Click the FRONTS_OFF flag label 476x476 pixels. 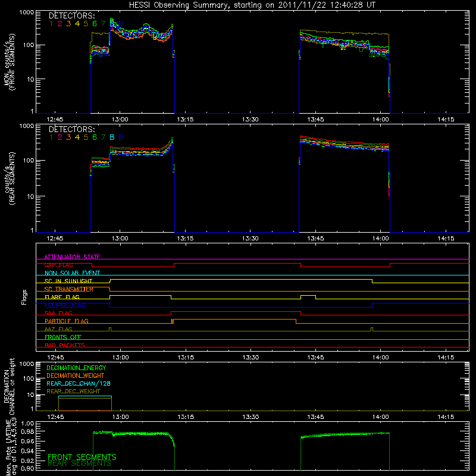pos(63,337)
